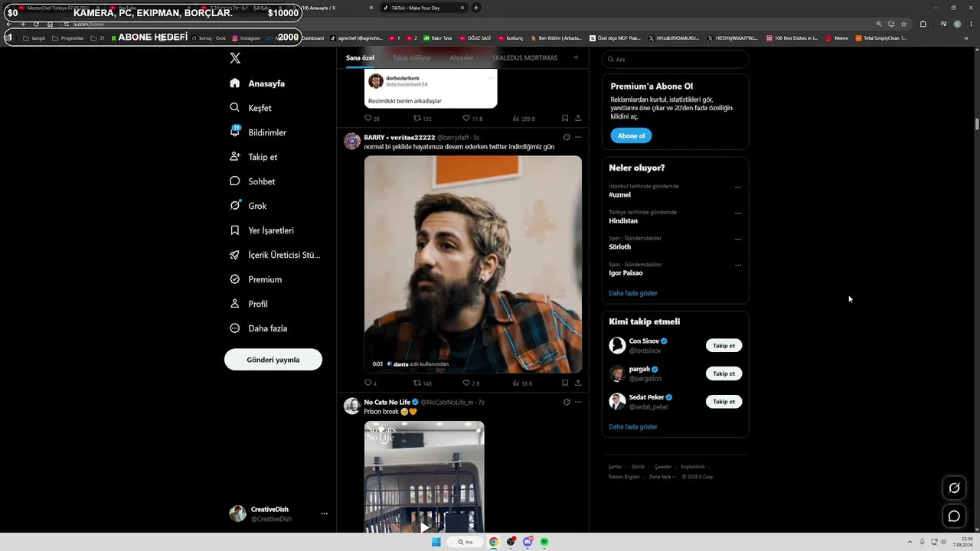
Task: Follow Sedat Peker with Takip et
Action: click(724, 402)
